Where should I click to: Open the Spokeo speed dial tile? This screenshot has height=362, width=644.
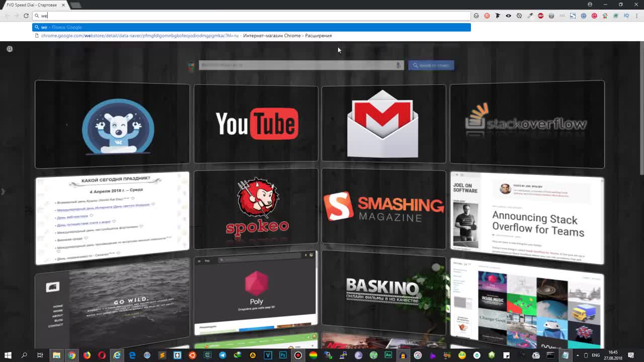click(256, 209)
